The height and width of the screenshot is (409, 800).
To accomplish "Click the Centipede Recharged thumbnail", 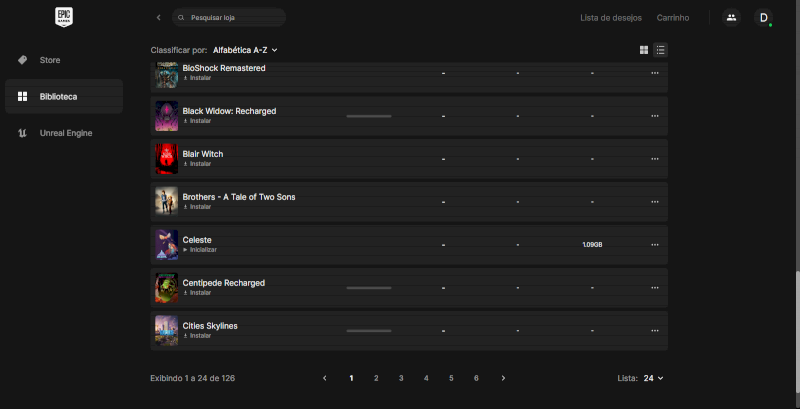I will 166,288.
